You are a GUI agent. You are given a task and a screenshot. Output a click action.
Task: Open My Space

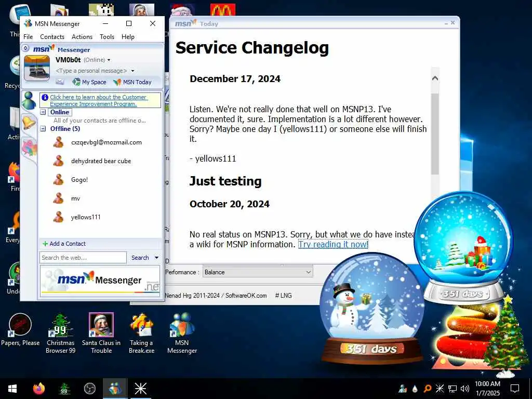click(x=89, y=82)
